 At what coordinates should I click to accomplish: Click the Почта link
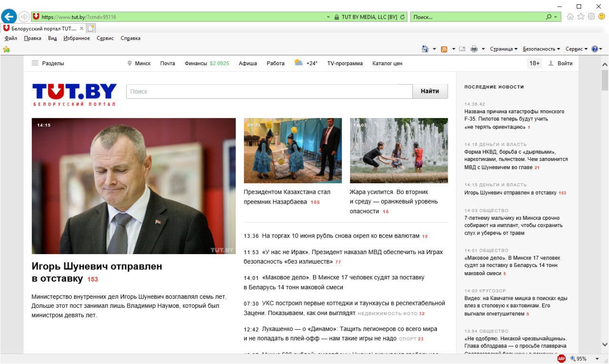click(167, 63)
